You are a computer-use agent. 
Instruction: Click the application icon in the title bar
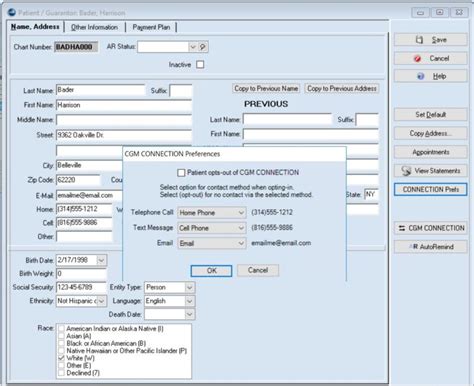click(x=12, y=13)
